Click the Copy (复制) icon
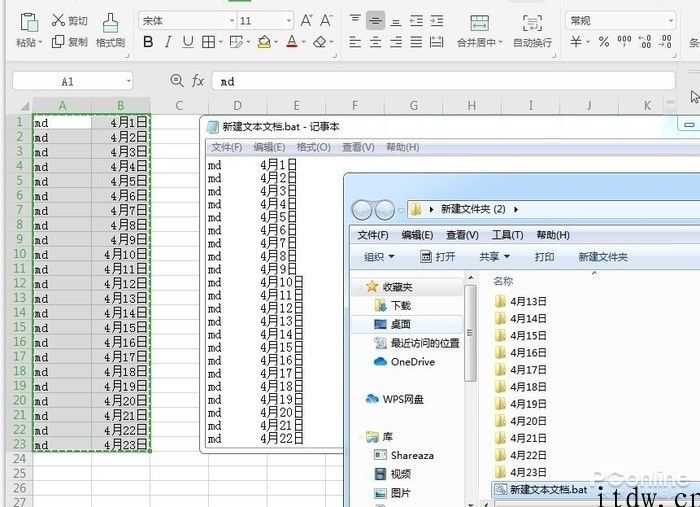This screenshot has height=507, width=700. pyautogui.click(x=58, y=42)
